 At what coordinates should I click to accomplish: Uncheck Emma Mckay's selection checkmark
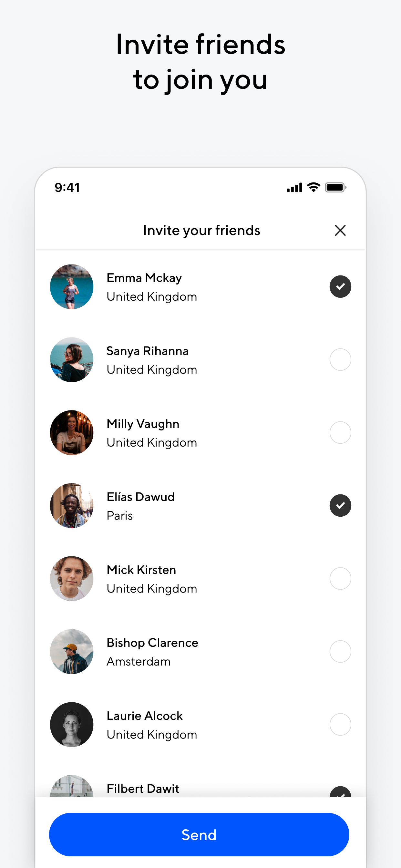coord(340,287)
